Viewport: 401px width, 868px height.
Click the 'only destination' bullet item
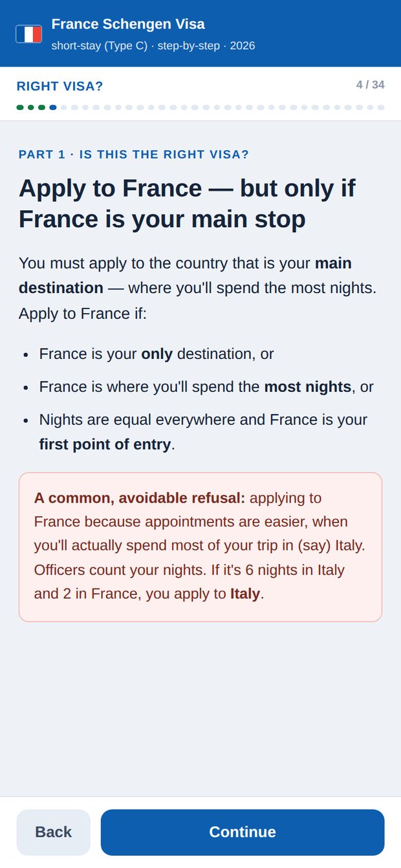point(157,354)
